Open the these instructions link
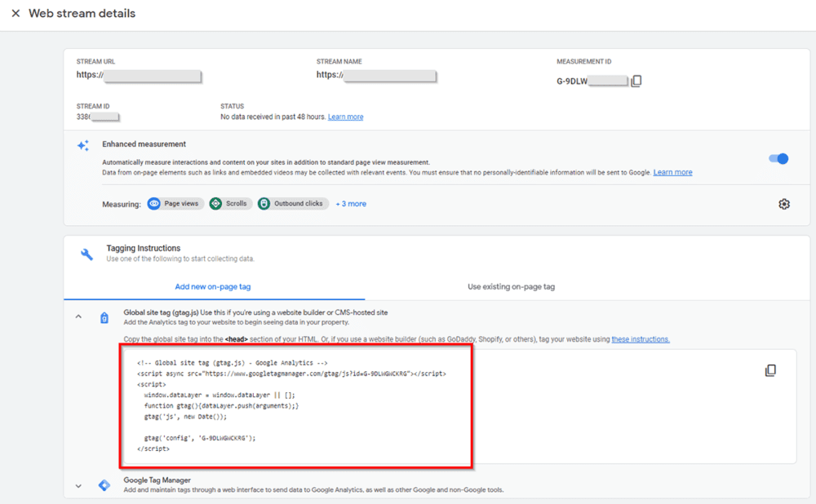The image size is (816, 504). 640,339
